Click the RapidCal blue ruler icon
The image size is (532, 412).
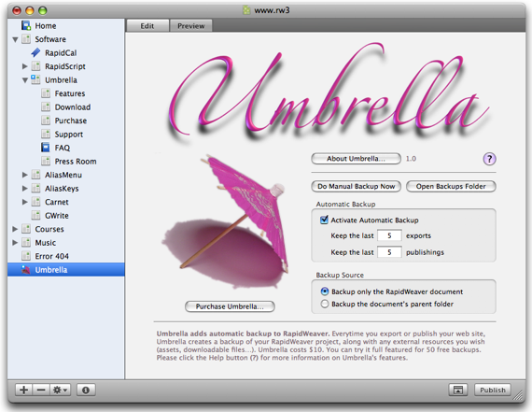(35, 52)
